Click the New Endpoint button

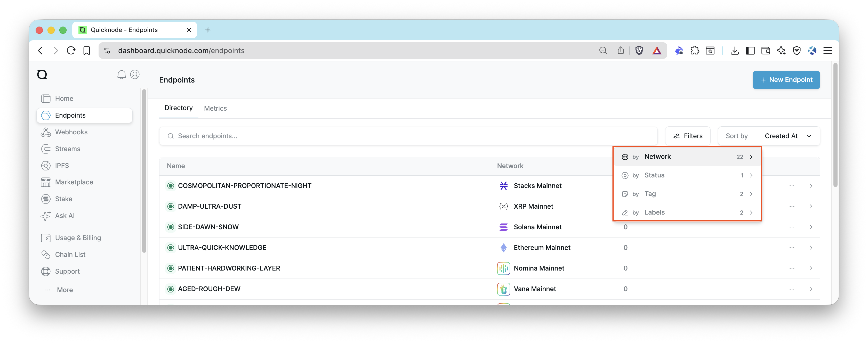[x=786, y=80]
